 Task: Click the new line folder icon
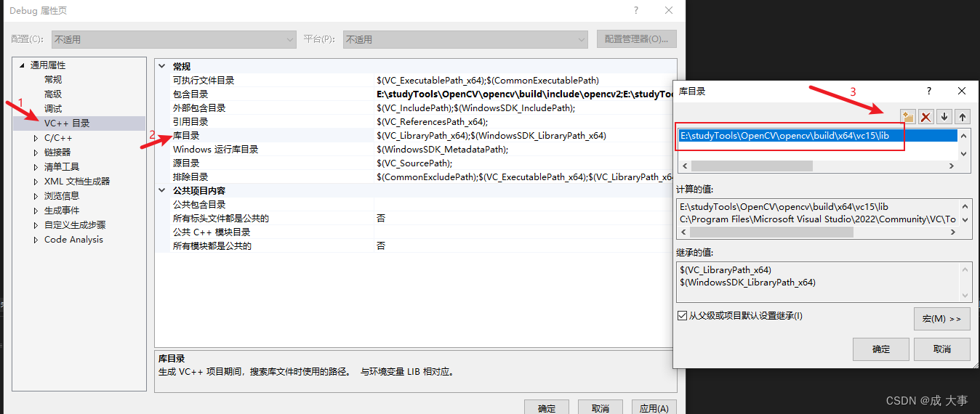[x=907, y=117]
